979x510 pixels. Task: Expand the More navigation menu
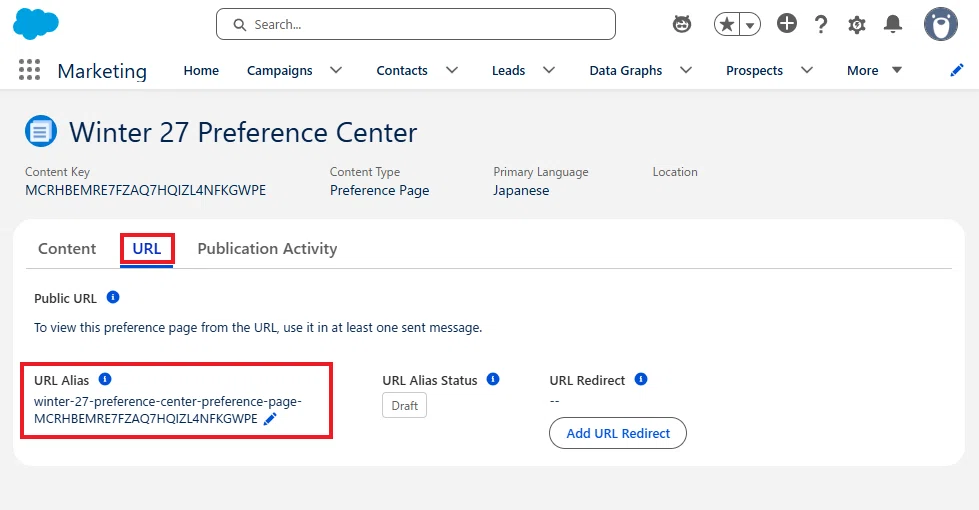pos(874,71)
